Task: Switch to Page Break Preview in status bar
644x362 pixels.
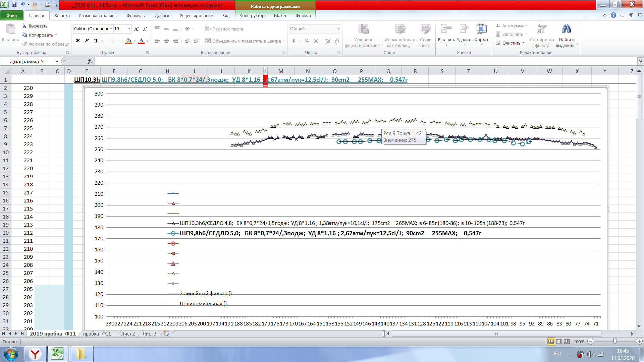Action: 567,342
